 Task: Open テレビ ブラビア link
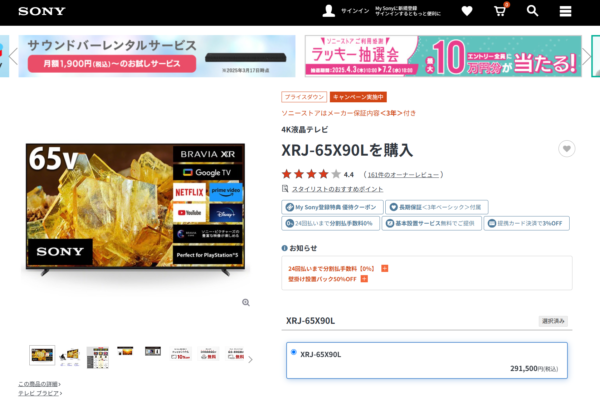(x=39, y=393)
